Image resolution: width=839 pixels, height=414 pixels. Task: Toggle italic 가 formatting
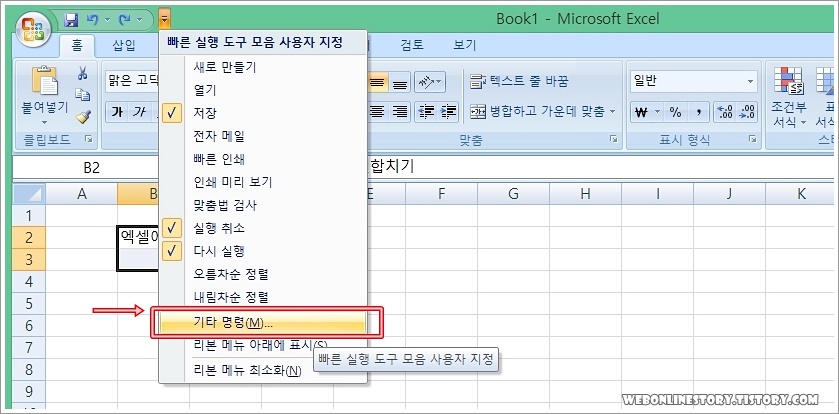[x=139, y=112]
